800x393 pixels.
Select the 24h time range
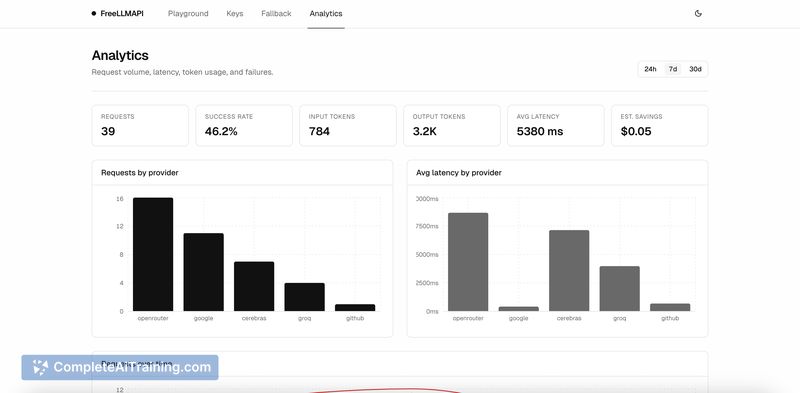(650, 69)
